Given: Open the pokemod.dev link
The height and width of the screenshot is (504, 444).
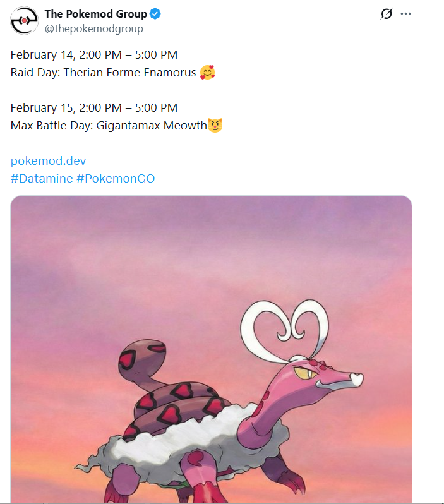Looking at the screenshot, I should tap(49, 160).
